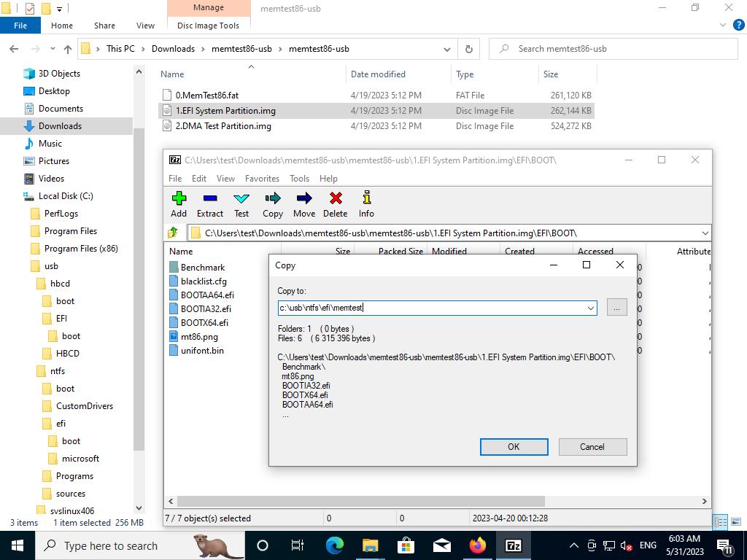The image size is (747, 560).
Task: Open 7-Zip from the taskbar
Action: (514, 545)
